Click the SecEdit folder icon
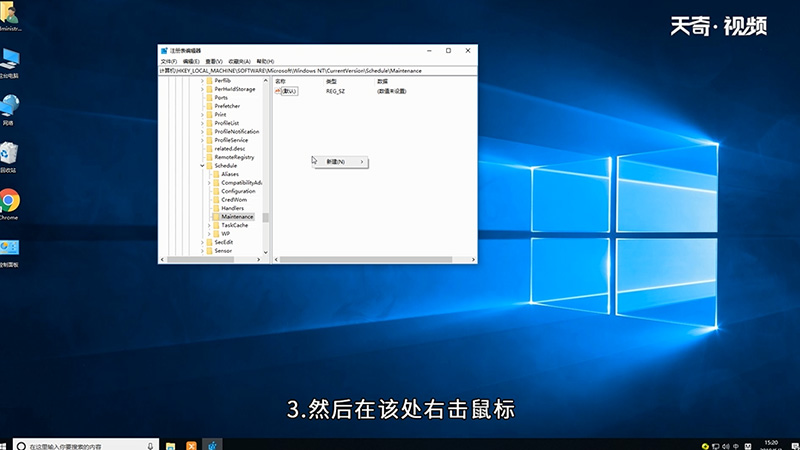Screen dimensions: 800x450 pyautogui.click(x=209, y=242)
